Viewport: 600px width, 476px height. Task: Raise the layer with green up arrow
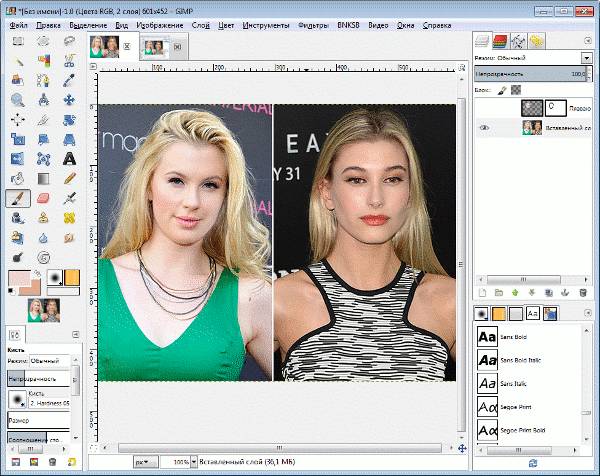coord(515,293)
